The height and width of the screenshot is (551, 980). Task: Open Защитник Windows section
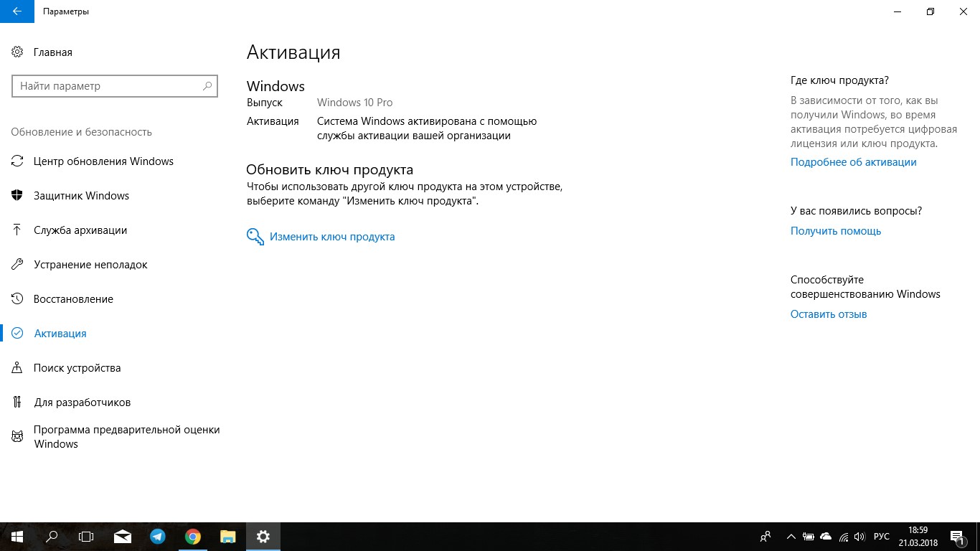coord(81,196)
